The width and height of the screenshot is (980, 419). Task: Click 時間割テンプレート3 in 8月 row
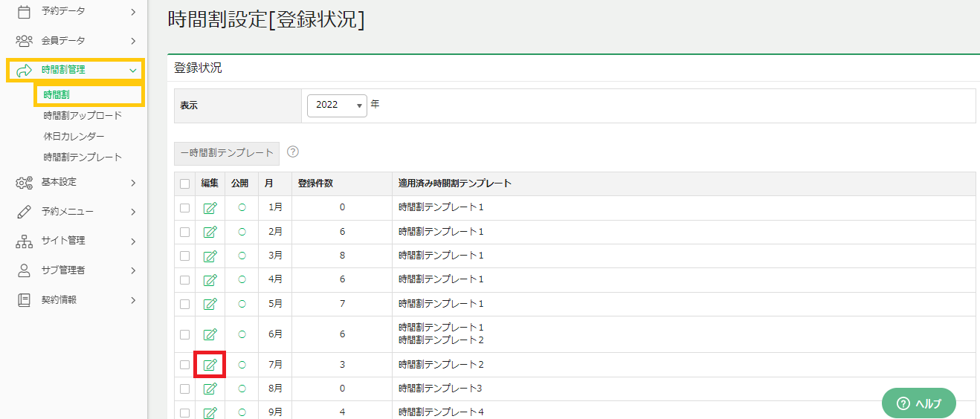coord(441,389)
